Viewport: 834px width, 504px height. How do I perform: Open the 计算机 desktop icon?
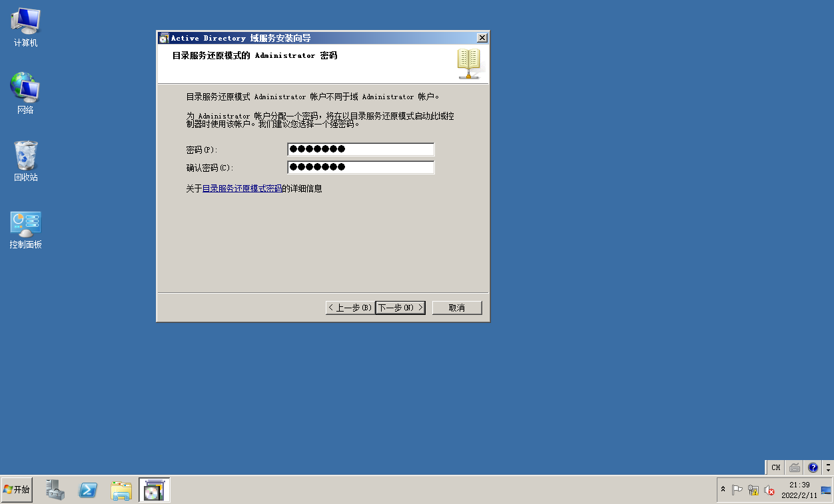[x=25, y=27]
